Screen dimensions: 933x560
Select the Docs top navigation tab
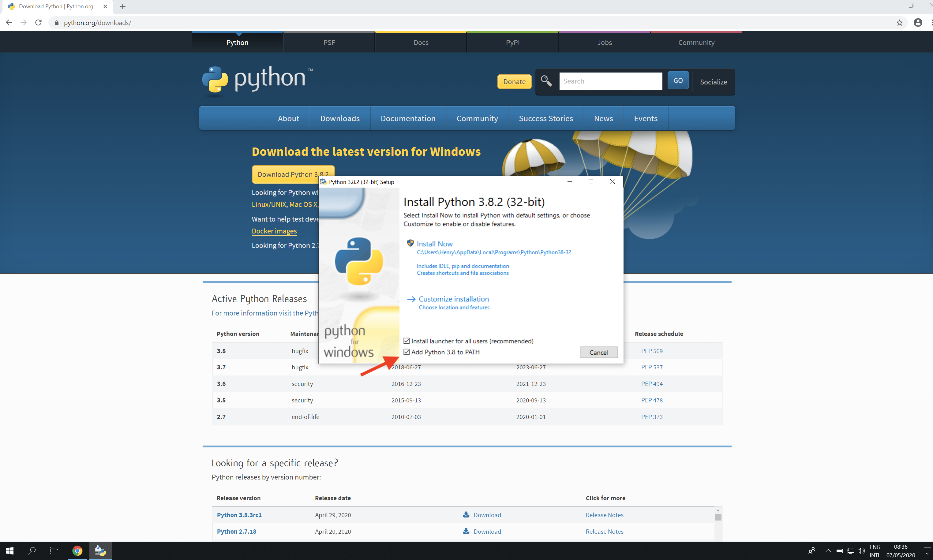tap(421, 42)
